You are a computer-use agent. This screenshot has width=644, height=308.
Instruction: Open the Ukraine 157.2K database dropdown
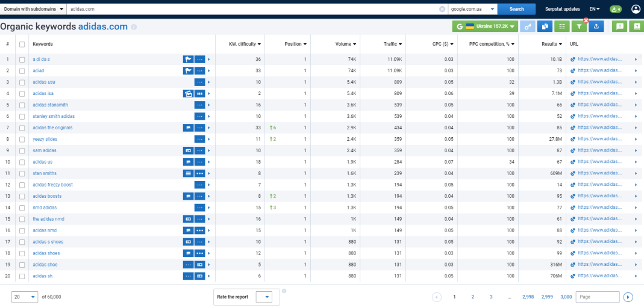(485, 26)
